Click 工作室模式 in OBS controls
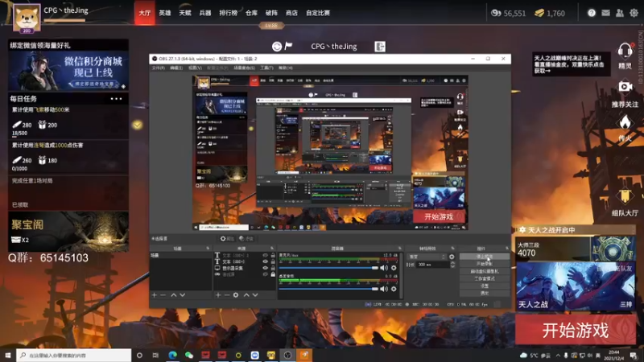 click(x=485, y=278)
